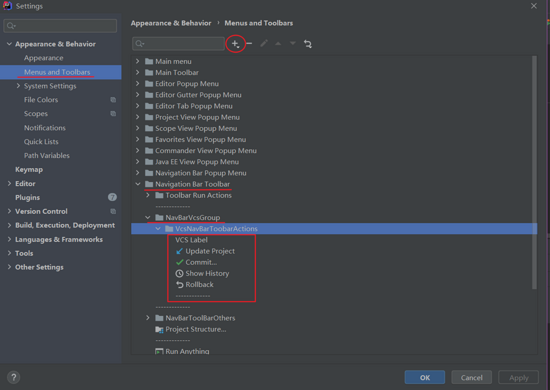Click the actions tree vertical scrollbar

tap(534, 172)
